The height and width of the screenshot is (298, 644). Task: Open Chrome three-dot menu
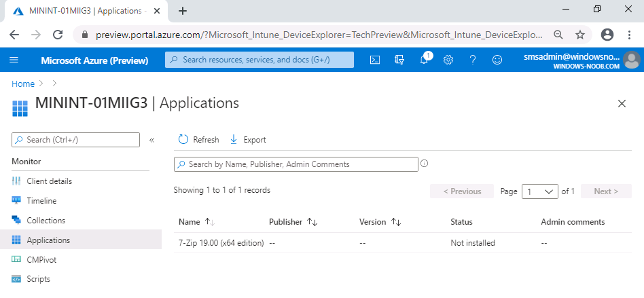point(629,35)
